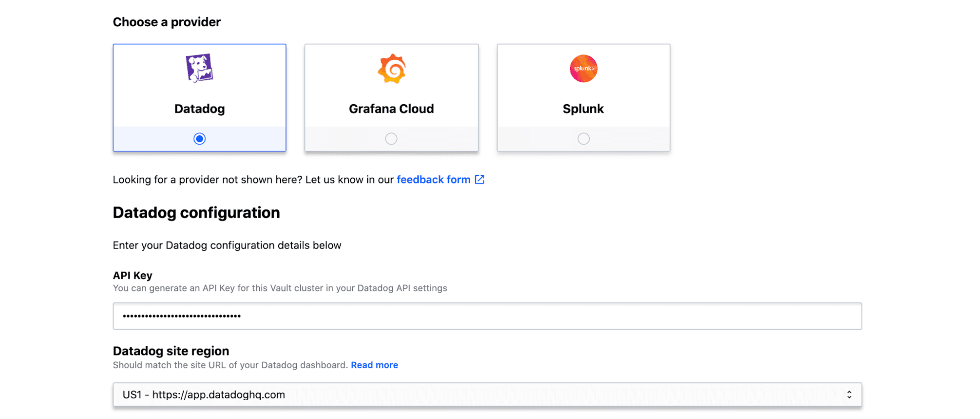This screenshot has height=419, width=980.
Task: Click the API Key field label
Action: point(132,275)
